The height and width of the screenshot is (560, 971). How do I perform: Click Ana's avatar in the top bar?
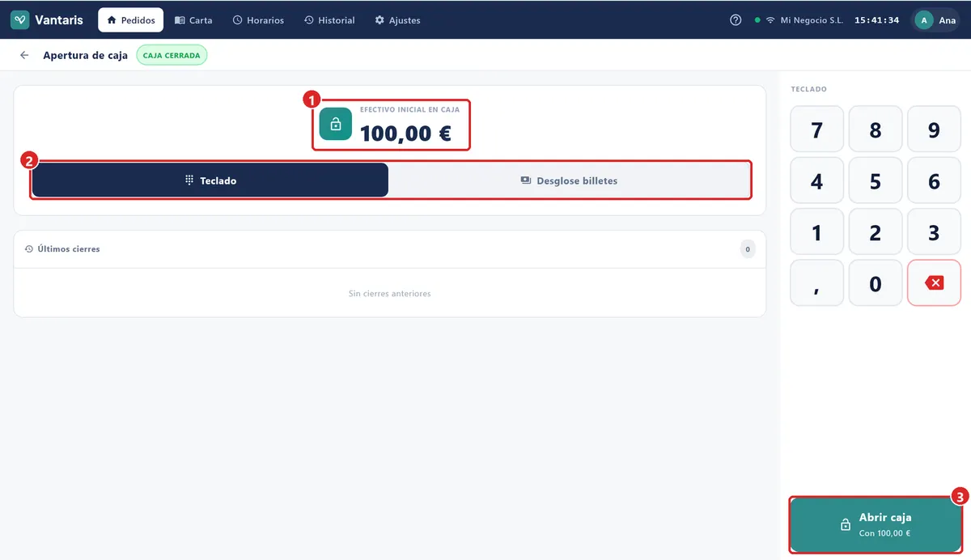(x=924, y=20)
